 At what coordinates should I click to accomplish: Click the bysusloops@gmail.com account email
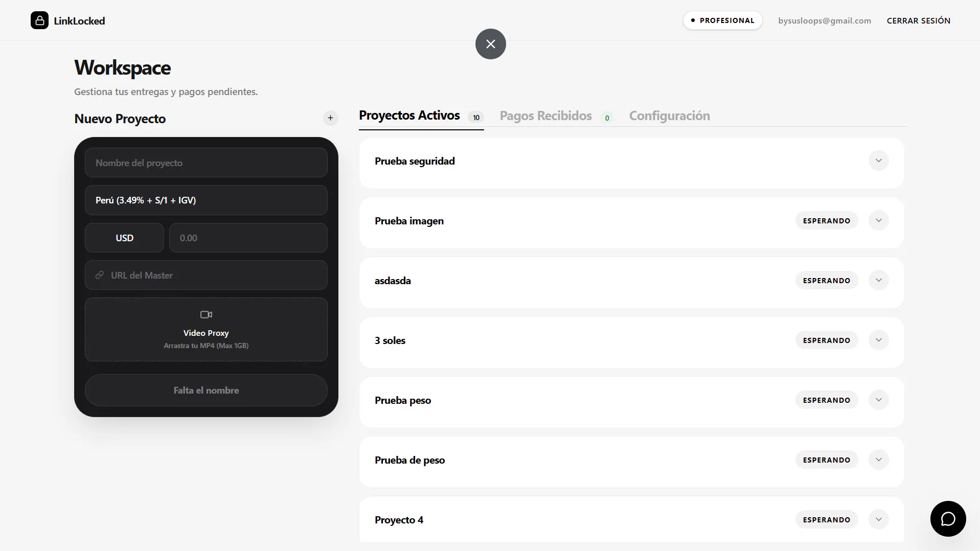[824, 20]
